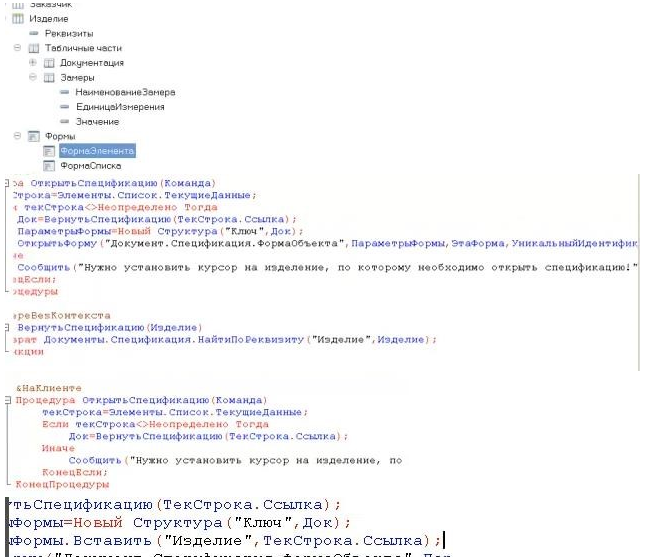The image size is (653, 559).
Task: Collapse the Замеры node
Action: pyautogui.click(x=32, y=77)
